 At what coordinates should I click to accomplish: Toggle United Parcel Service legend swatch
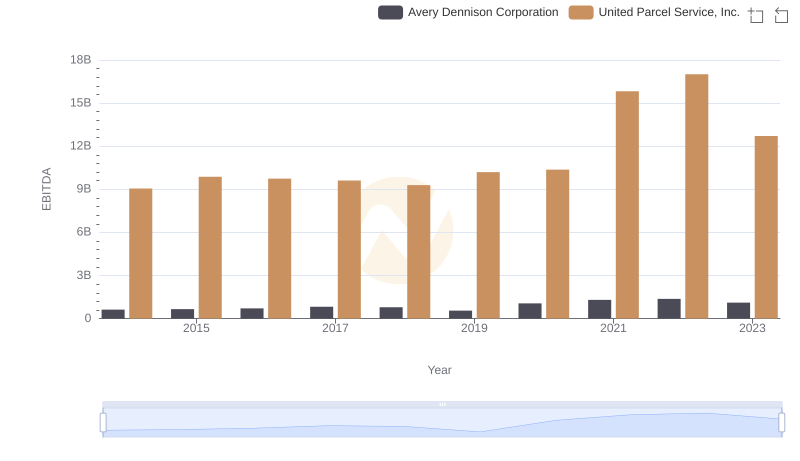(x=581, y=12)
